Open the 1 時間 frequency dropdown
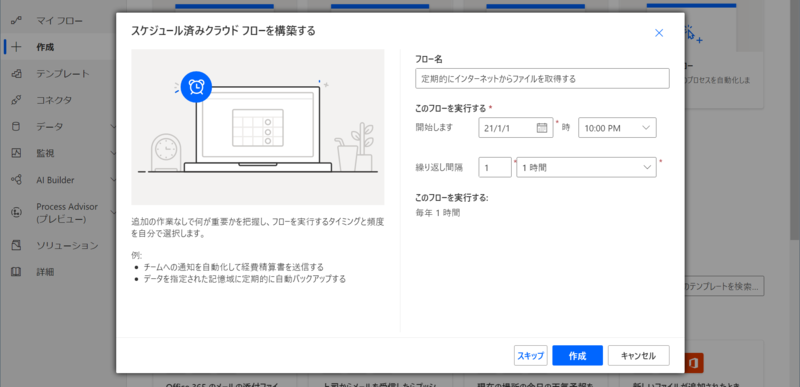 point(586,167)
